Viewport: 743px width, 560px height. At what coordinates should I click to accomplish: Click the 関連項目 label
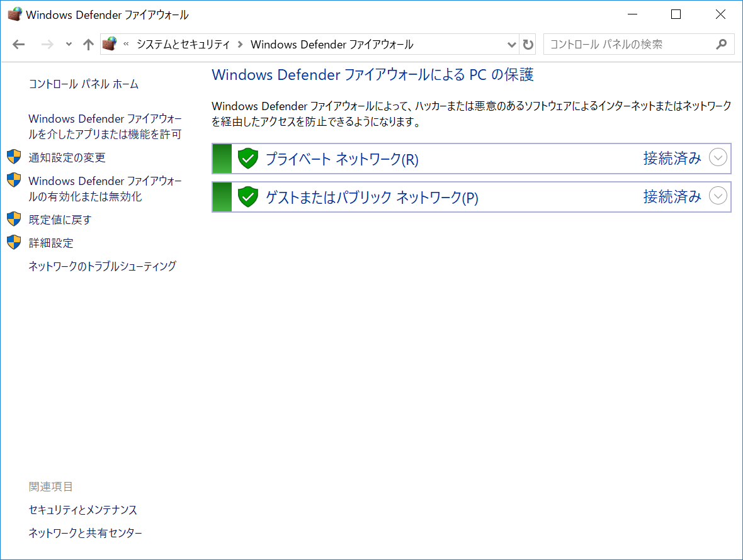coord(51,486)
